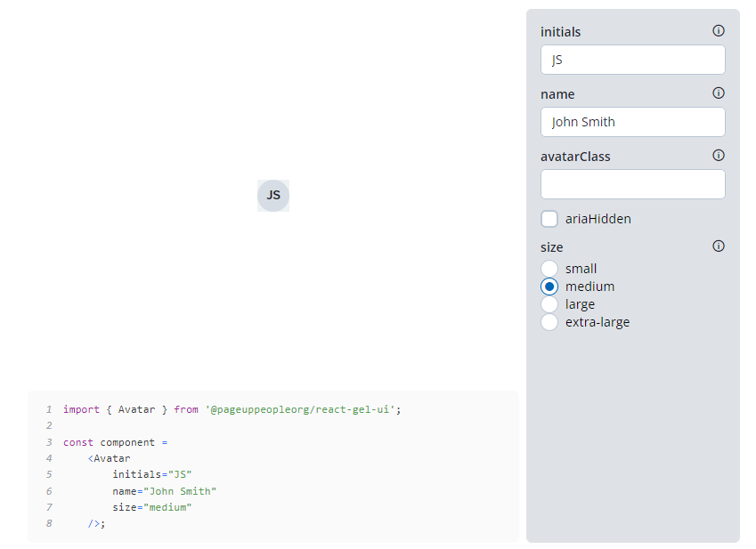Pick the extra-large size radio button
This screenshot has height=549, width=756.
(549, 322)
